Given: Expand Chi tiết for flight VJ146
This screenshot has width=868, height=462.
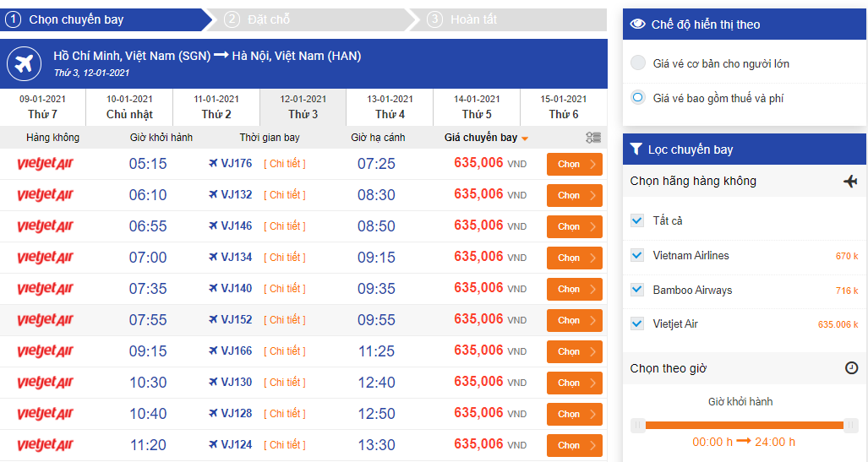Looking at the screenshot, I should 285,226.
